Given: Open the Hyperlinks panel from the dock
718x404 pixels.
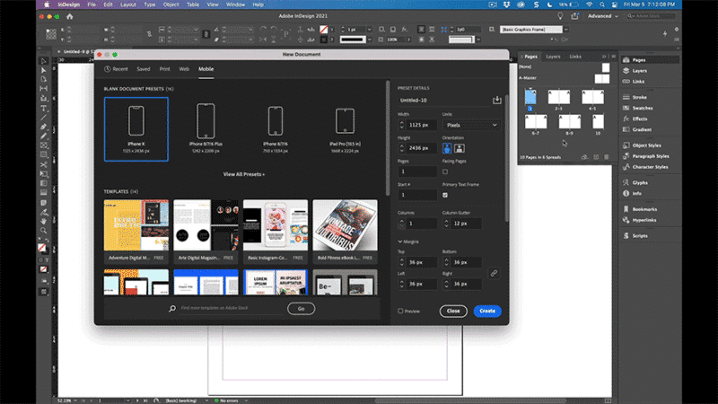Looking at the screenshot, I should coord(643,219).
